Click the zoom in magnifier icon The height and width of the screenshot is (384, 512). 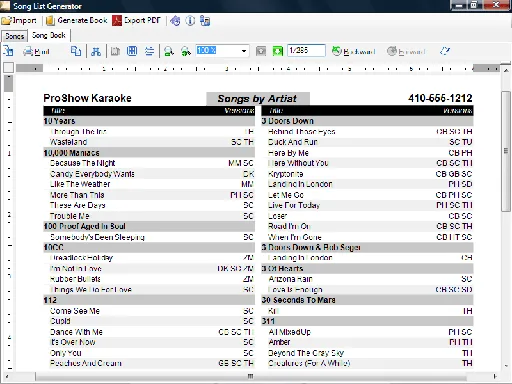[x=186, y=51]
